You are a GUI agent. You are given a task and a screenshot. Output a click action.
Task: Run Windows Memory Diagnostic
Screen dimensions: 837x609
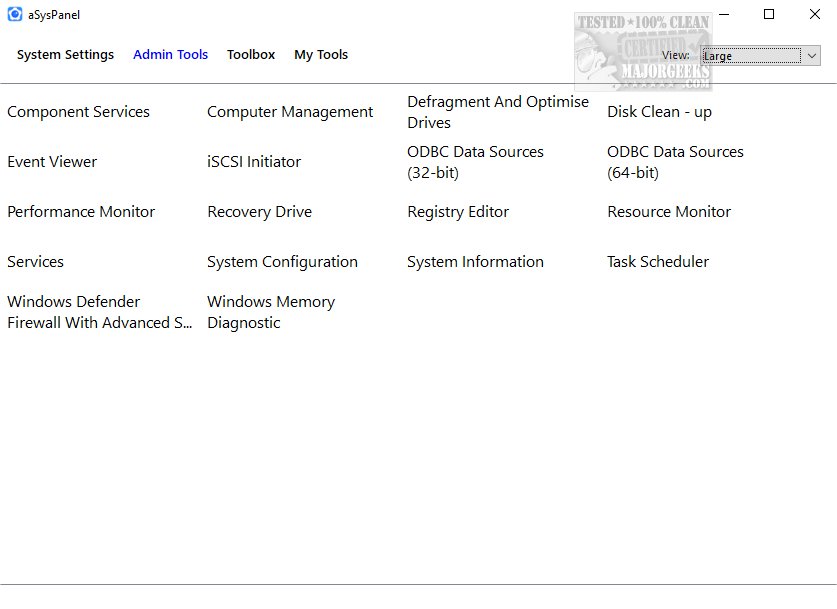click(x=270, y=312)
